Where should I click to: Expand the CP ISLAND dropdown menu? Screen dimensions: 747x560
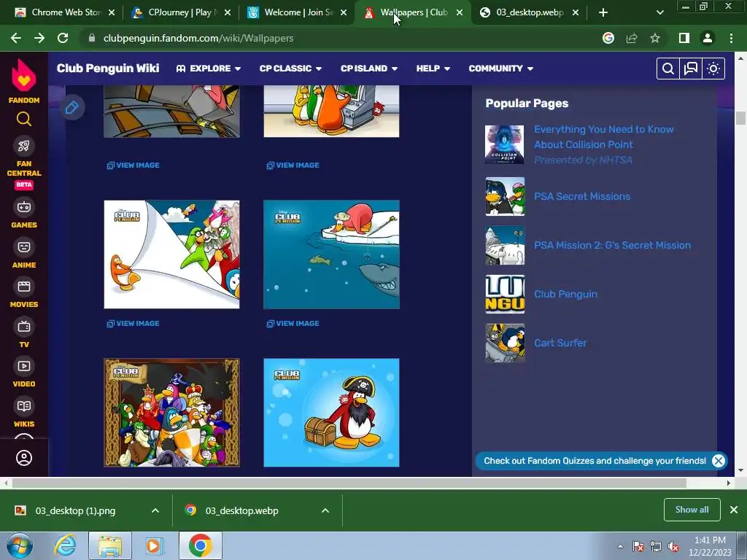(x=368, y=69)
